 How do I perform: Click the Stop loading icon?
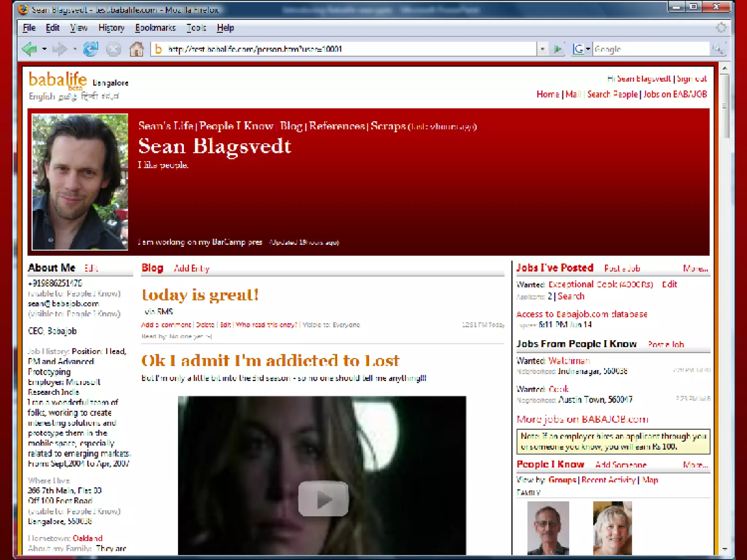click(x=113, y=49)
